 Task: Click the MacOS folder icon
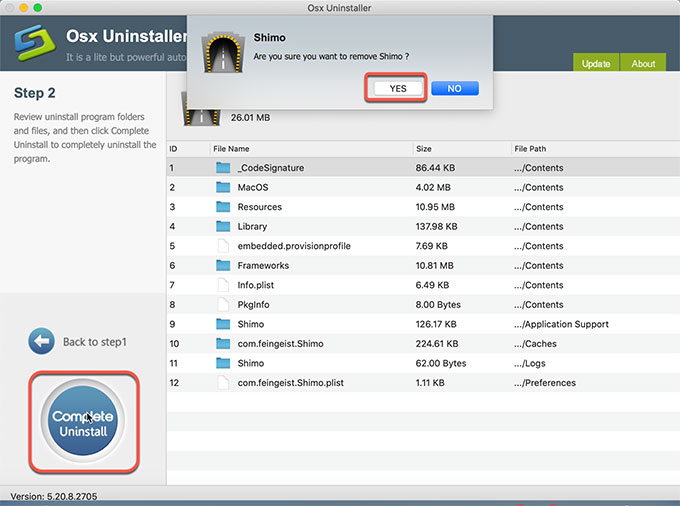tap(223, 187)
